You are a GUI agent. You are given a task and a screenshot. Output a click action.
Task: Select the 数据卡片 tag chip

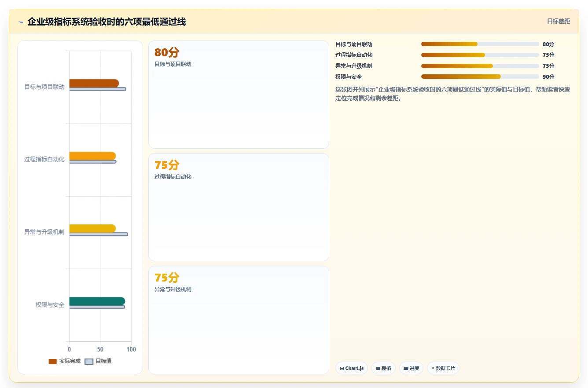(x=443, y=368)
